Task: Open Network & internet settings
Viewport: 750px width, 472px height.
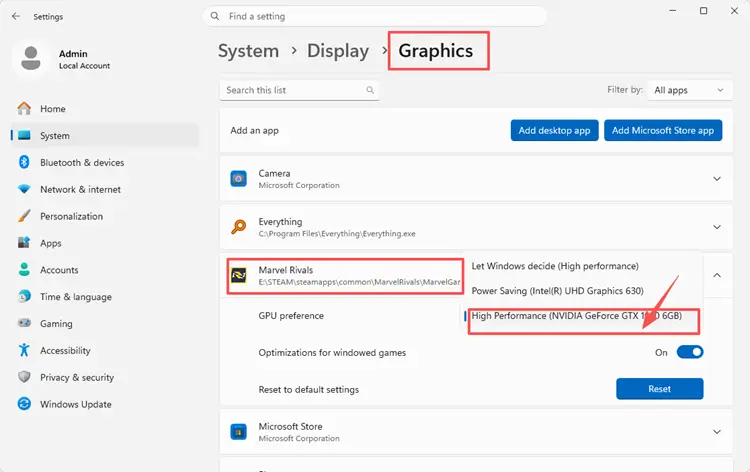Action: pos(104,189)
